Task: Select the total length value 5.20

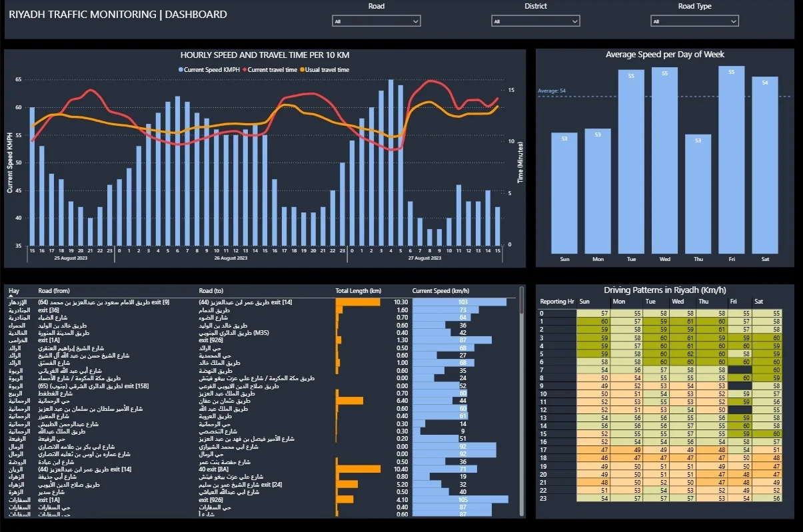Action: [x=402, y=484]
